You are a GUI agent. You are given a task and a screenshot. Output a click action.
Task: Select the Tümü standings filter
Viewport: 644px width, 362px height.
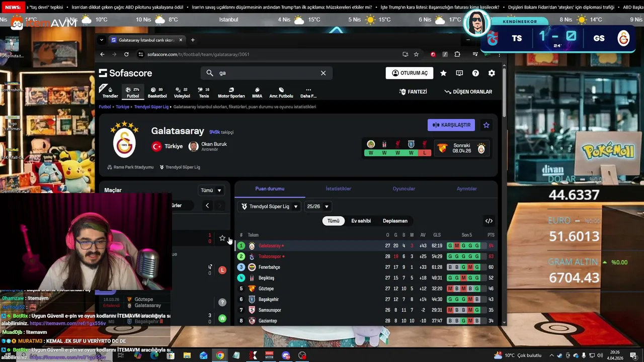333,221
